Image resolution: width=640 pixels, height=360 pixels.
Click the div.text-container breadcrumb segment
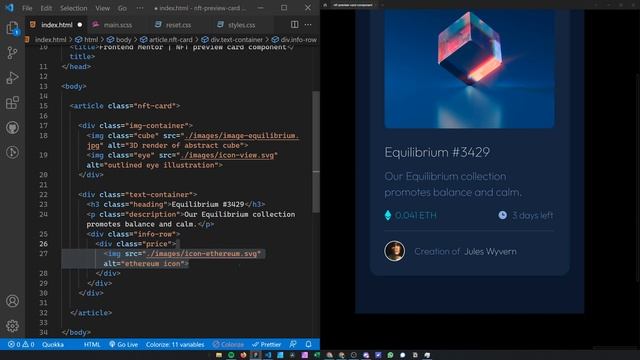pyautogui.click(x=232, y=40)
